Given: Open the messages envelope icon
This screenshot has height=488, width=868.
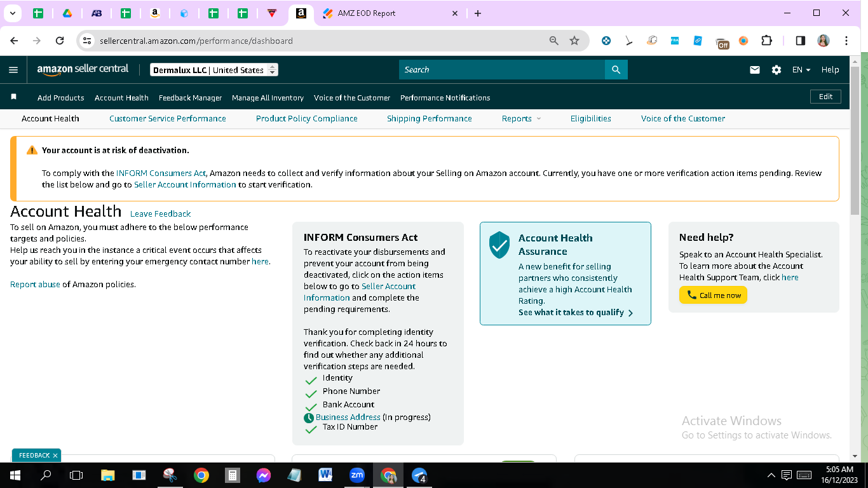Looking at the screenshot, I should pos(755,70).
